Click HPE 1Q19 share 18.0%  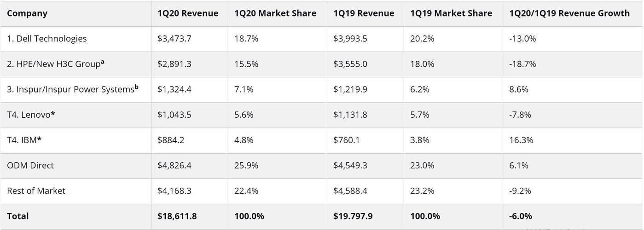(x=422, y=64)
